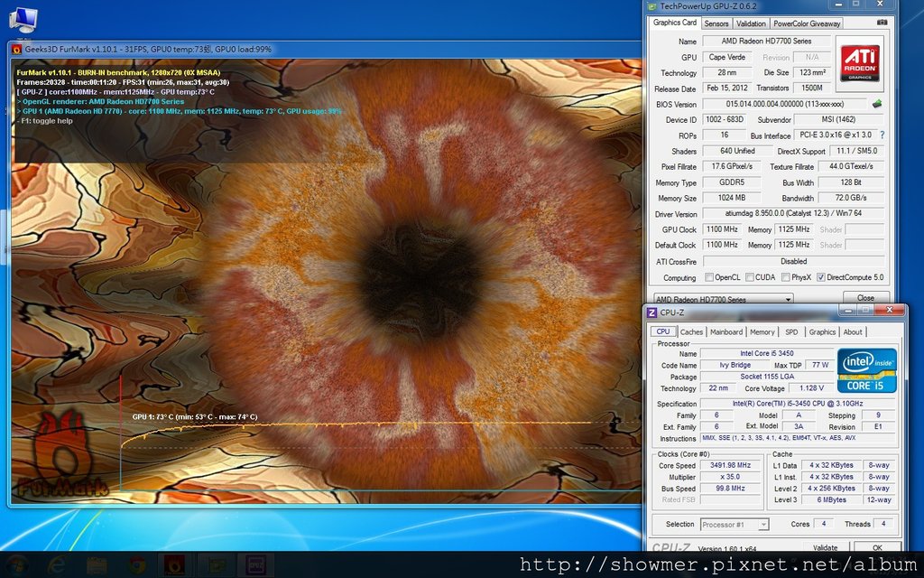Toggle the CUDA checkbox in GPU-Z
The image size is (924, 578).
(x=750, y=277)
